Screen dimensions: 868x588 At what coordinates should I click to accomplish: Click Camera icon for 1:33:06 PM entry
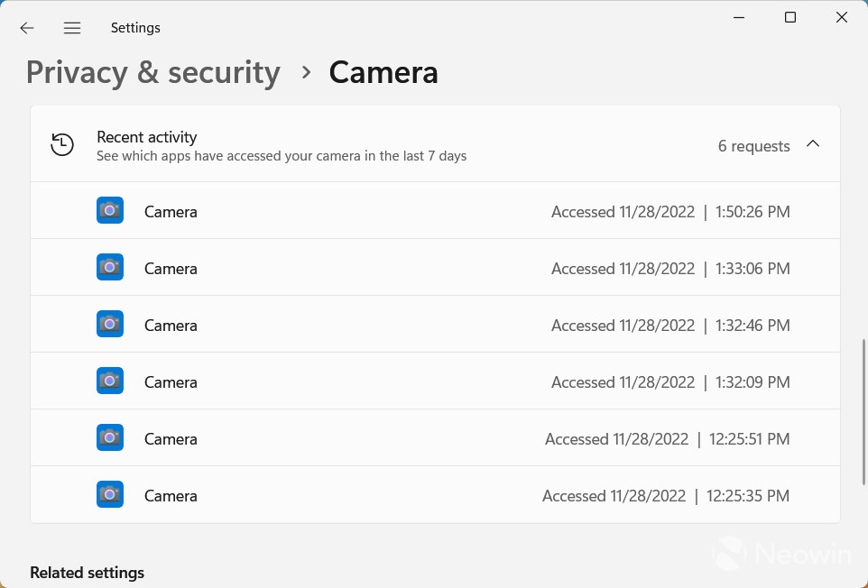click(109, 267)
